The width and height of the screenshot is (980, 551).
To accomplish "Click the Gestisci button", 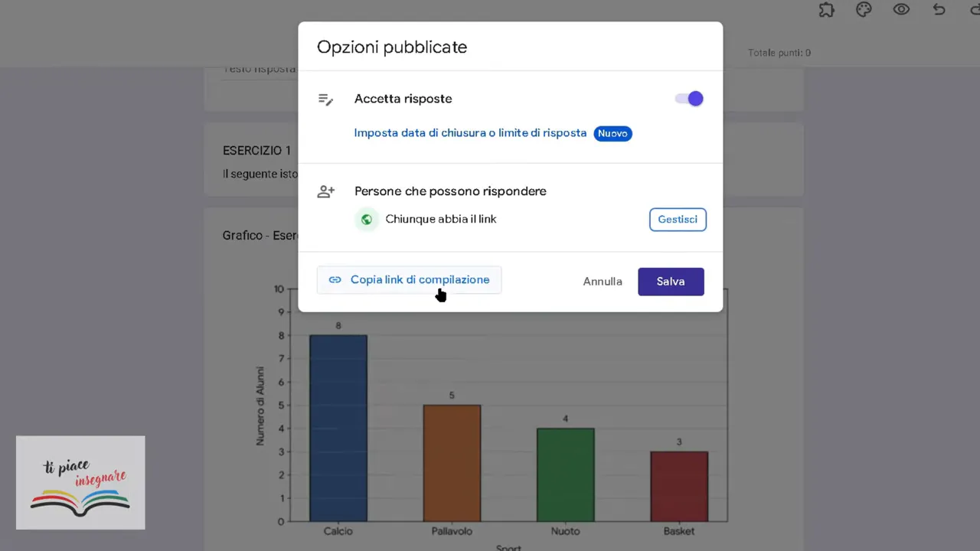I will [678, 220].
